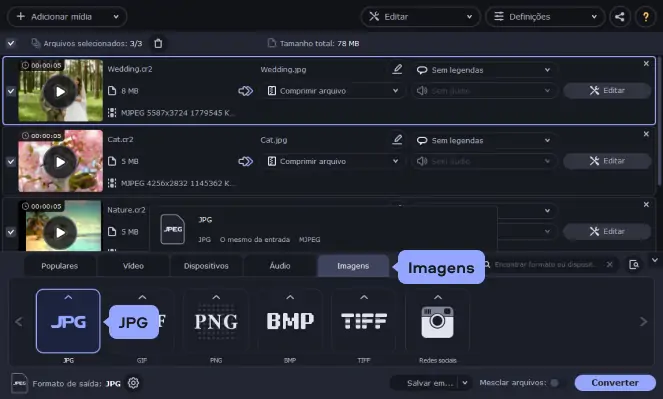This screenshot has height=399, width=663.
Task: Click the detect device icon
Action: click(634, 265)
